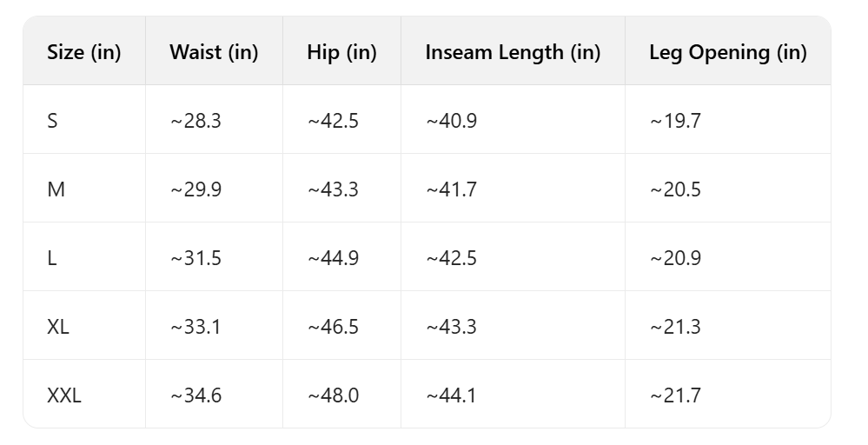Click the Inseam Length (in) header
The height and width of the screenshot is (445, 868).
[x=513, y=52]
